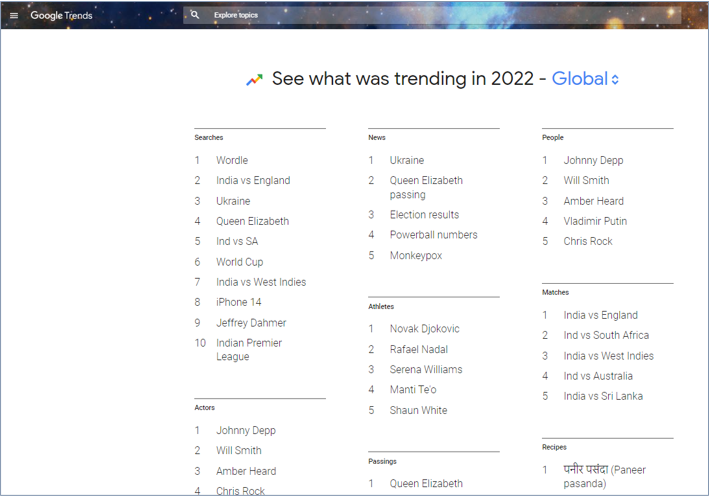Open the Recipes category heading
This screenshot has width=709, height=496.
[554, 447]
